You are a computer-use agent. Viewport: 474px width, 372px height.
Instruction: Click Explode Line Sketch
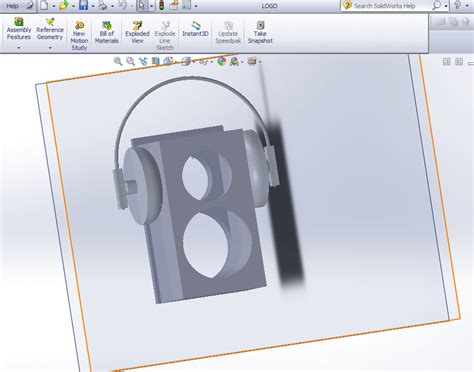(165, 35)
